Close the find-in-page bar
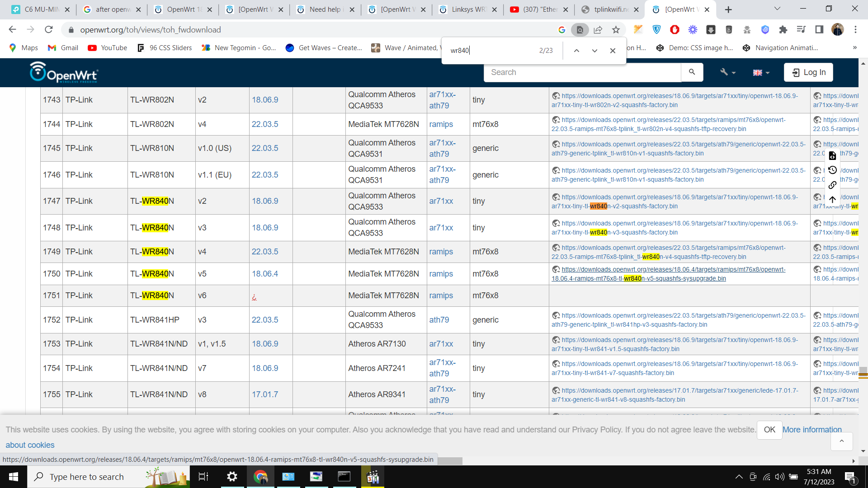This screenshot has width=868, height=488. [613, 51]
